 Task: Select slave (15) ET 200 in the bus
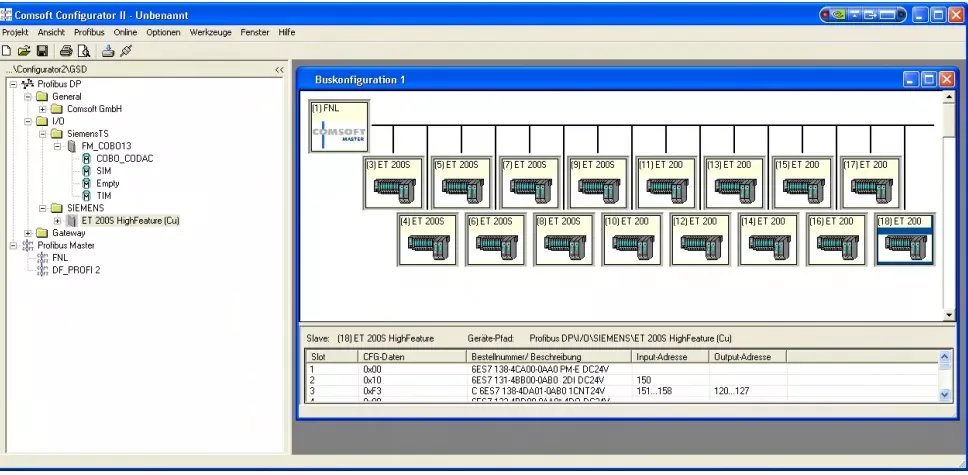pyautogui.click(x=803, y=183)
